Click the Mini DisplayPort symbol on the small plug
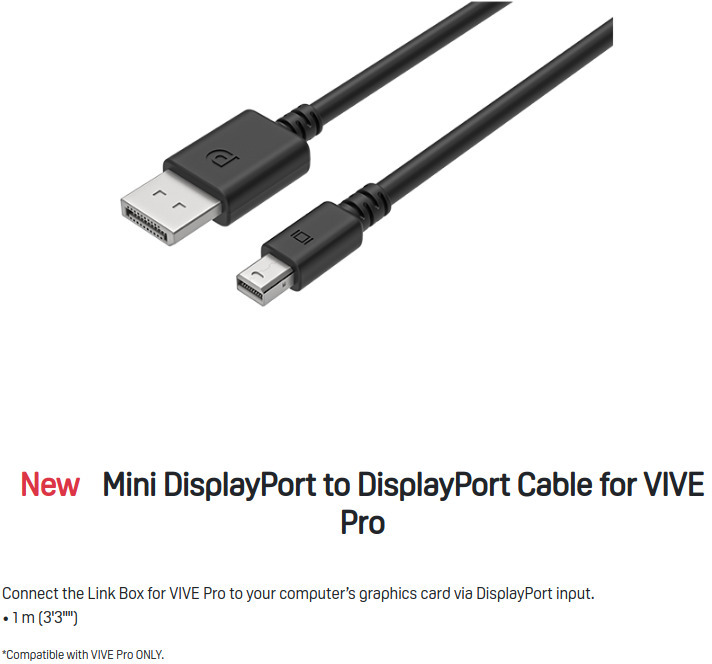This screenshot has height=664, width=712. pyautogui.click(x=302, y=237)
